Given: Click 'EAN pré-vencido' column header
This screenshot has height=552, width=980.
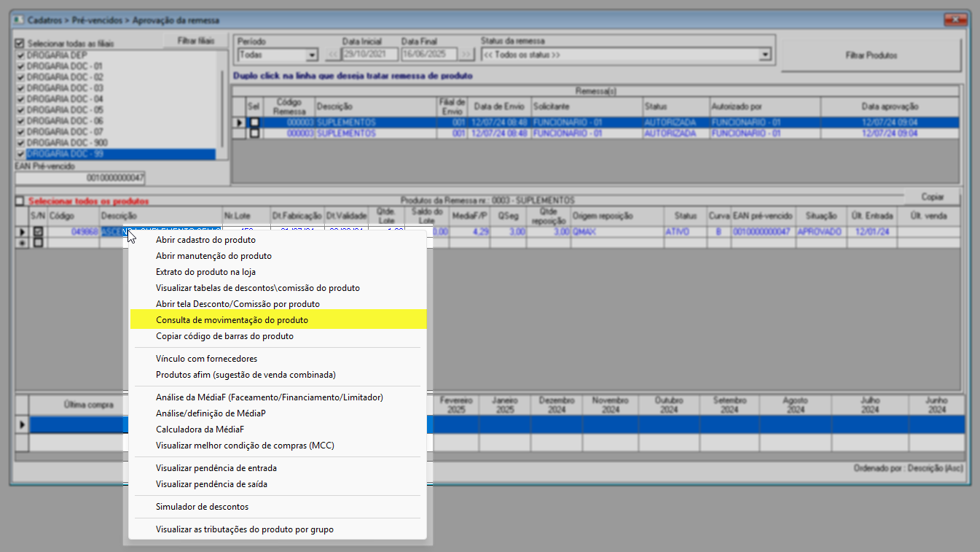Looking at the screenshot, I should [x=762, y=216].
